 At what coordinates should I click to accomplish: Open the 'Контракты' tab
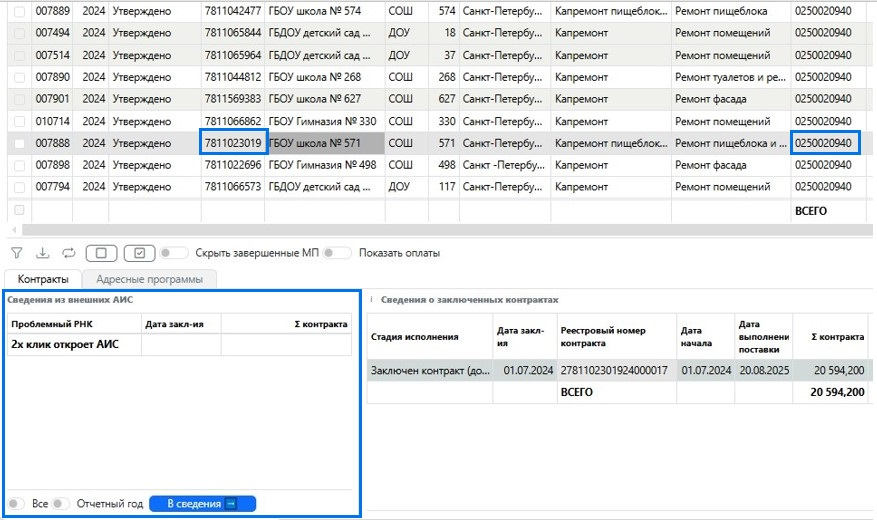[43, 279]
